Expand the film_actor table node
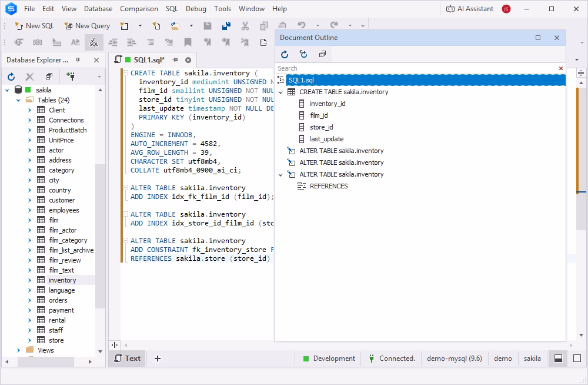Screen dimensions: 588x385 [x=29, y=230]
